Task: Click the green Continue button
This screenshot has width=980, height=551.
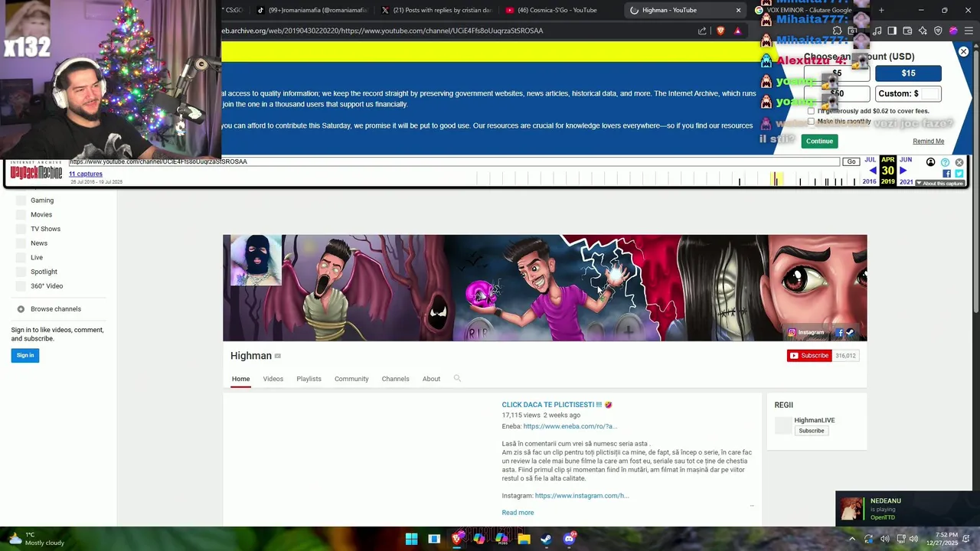Action: click(819, 141)
